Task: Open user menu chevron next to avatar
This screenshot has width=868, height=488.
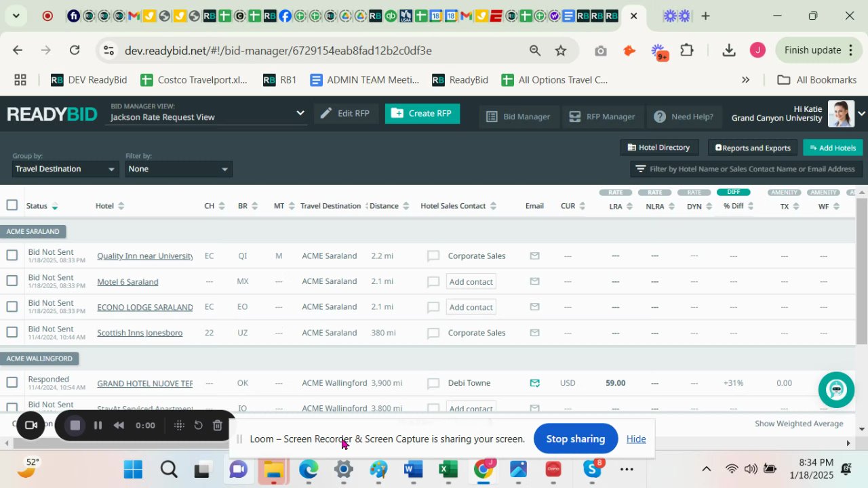Action: (x=862, y=114)
